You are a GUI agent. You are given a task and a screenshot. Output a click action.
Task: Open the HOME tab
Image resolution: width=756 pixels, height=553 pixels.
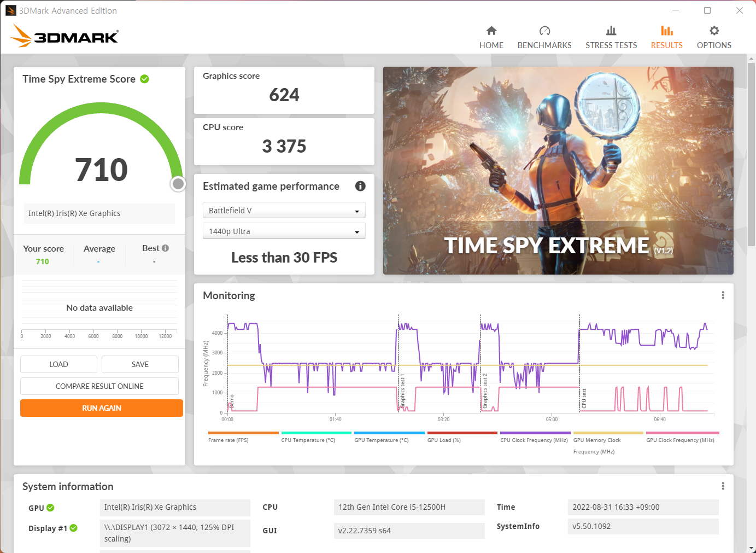click(491, 38)
